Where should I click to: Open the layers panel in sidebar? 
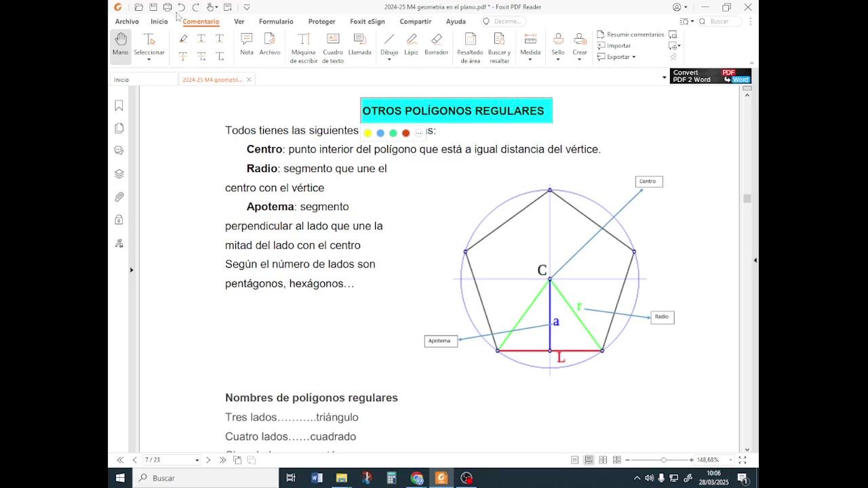coord(119,174)
